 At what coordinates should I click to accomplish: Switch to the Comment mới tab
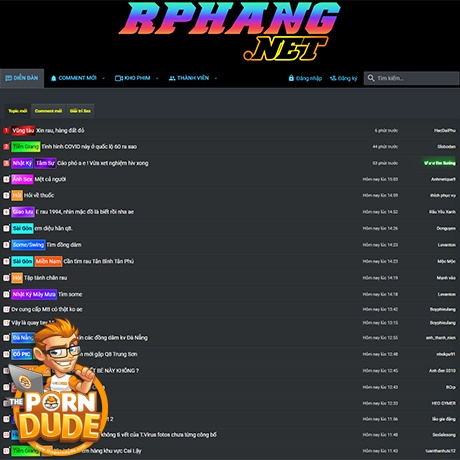[x=48, y=111]
